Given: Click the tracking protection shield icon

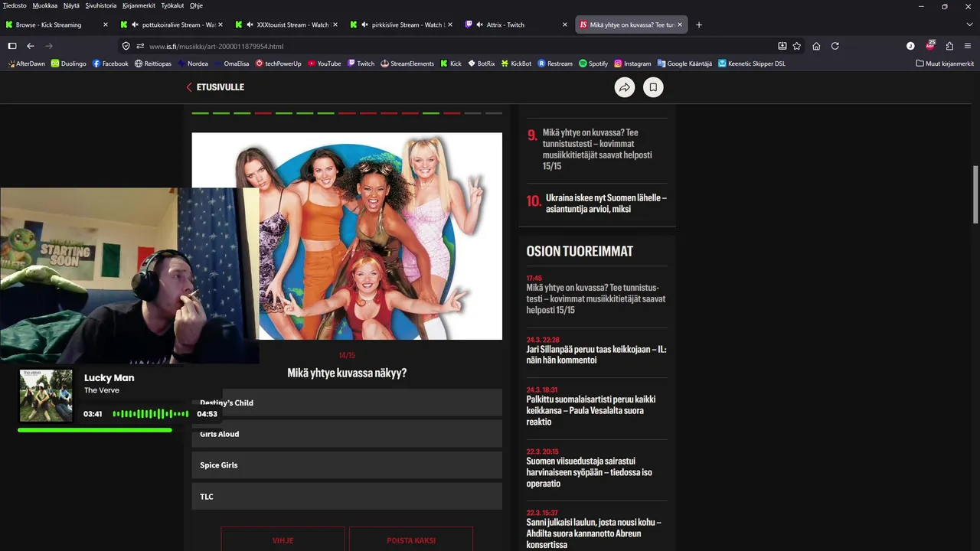Looking at the screenshot, I should point(126,46).
